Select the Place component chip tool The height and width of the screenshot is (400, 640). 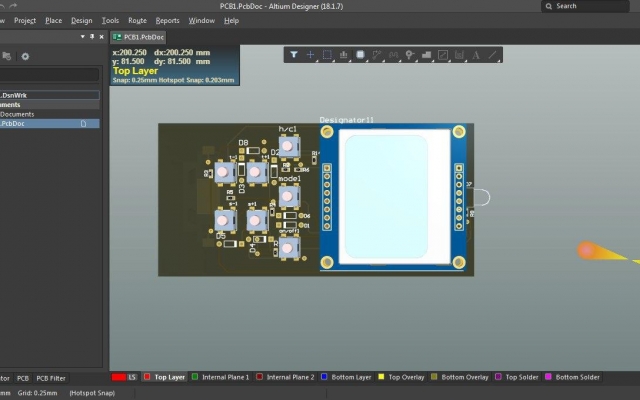pyautogui.click(x=360, y=54)
